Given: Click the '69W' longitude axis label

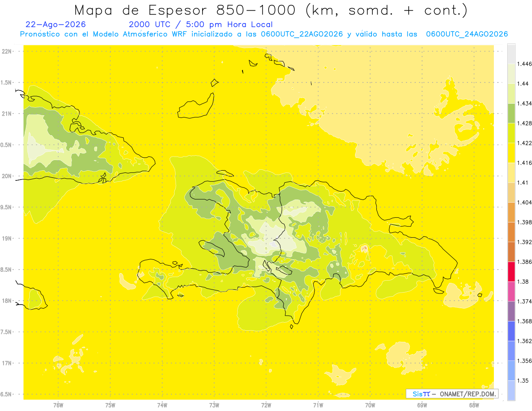Looking at the screenshot, I should pos(422,405).
